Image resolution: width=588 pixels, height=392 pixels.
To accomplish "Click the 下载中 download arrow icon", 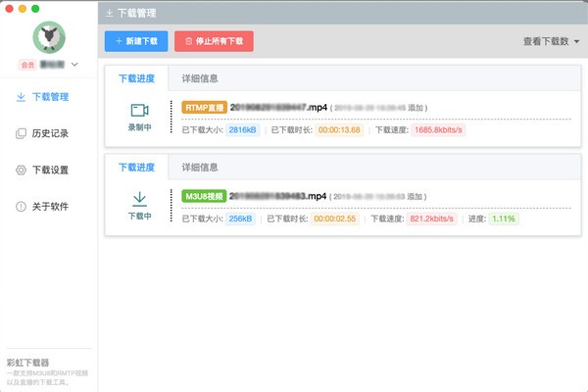I will pos(139,199).
